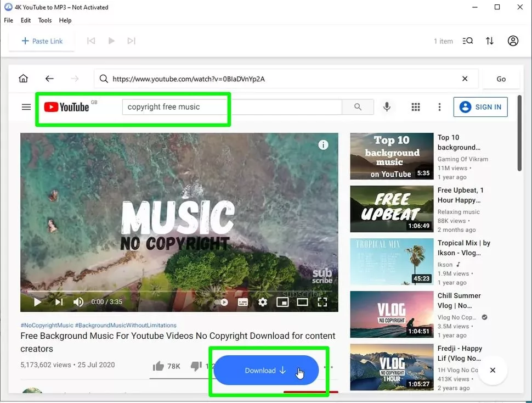Image resolution: width=532 pixels, height=403 pixels.
Task: Expand the more-actions ellipsis beside Download
Action: (x=328, y=367)
